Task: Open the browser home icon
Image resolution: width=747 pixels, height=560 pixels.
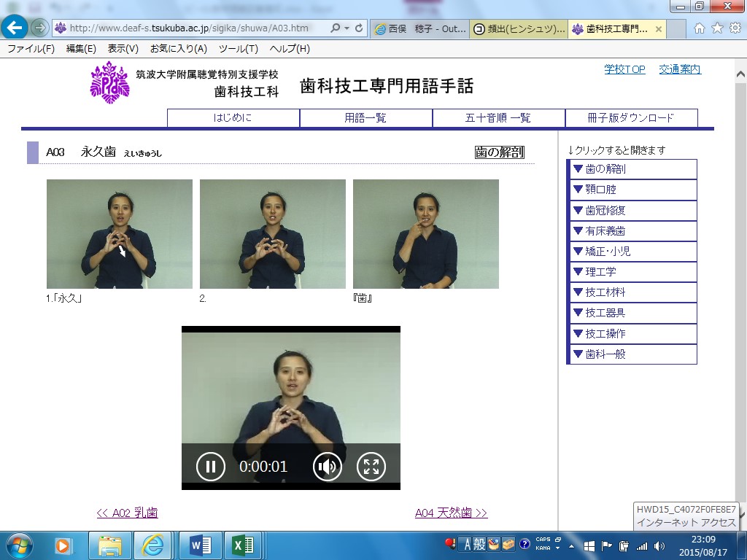Action: [x=700, y=28]
